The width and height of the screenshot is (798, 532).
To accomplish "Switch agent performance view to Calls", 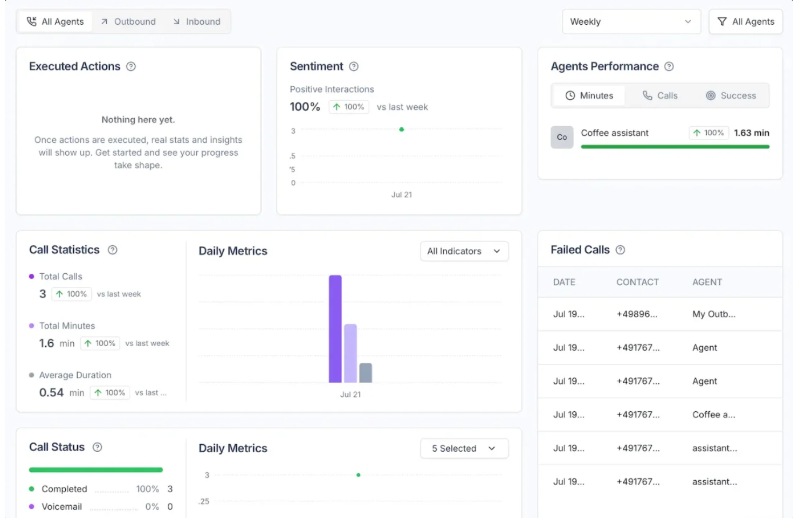I will [659, 95].
